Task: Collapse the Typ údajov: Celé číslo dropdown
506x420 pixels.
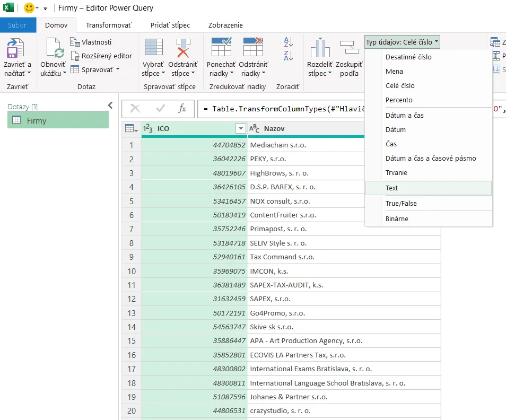Action: [402, 42]
